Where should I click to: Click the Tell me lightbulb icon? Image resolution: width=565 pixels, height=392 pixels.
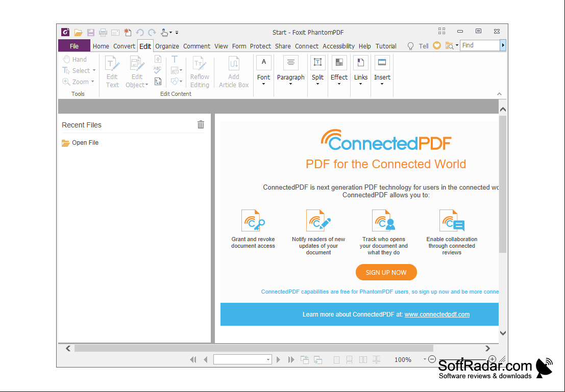[410, 46]
